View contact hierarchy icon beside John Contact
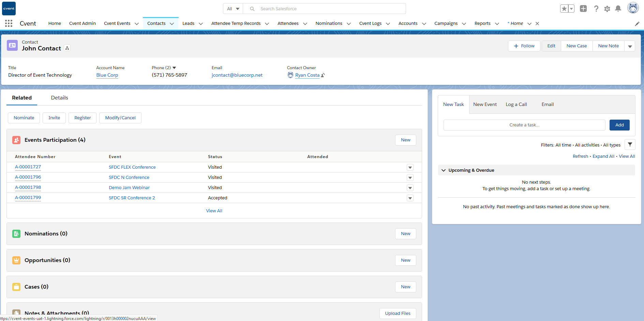 pos(67,48)
